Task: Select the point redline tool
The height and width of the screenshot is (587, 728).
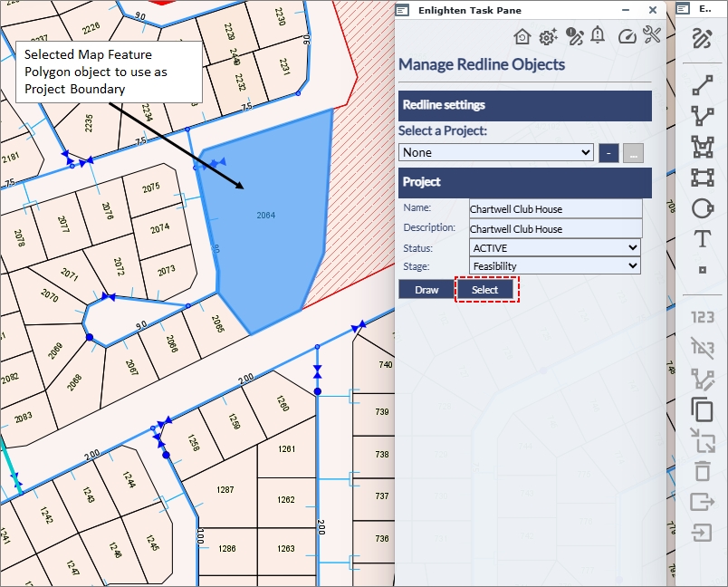Action: tap(702, 270)
